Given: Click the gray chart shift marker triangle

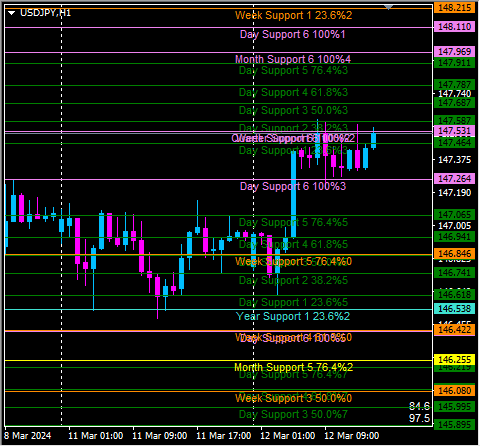Looking at the screenshot, I should point(388,7).
